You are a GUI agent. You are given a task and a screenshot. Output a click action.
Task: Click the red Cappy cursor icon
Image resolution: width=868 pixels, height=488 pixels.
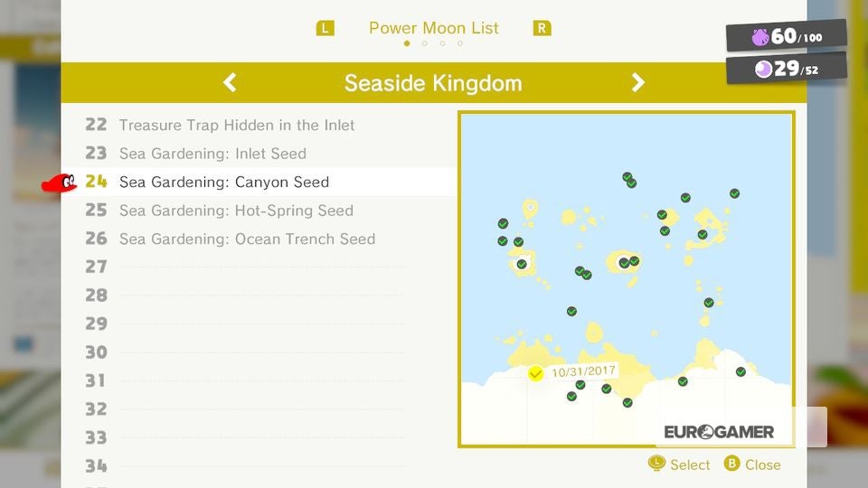(x=60, y=183)
